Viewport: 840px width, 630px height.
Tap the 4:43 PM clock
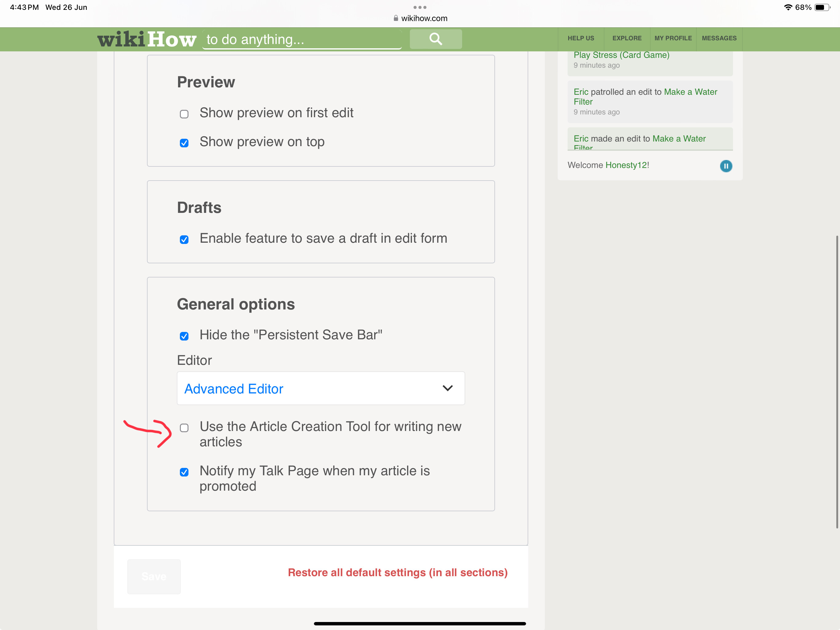[x=24, y=7]
